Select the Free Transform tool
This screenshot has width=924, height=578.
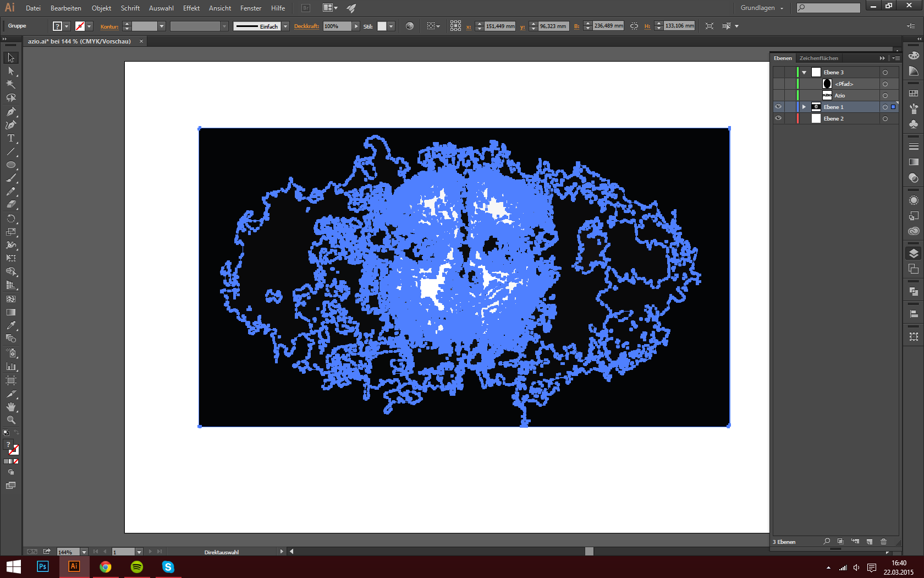(11, 258)
